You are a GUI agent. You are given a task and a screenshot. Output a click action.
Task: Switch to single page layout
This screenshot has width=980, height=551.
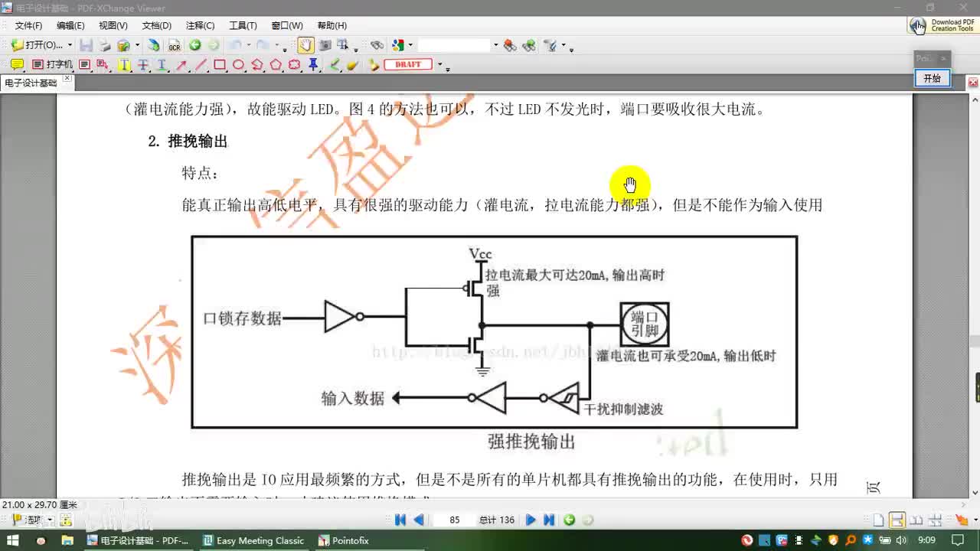pos(878,520)
